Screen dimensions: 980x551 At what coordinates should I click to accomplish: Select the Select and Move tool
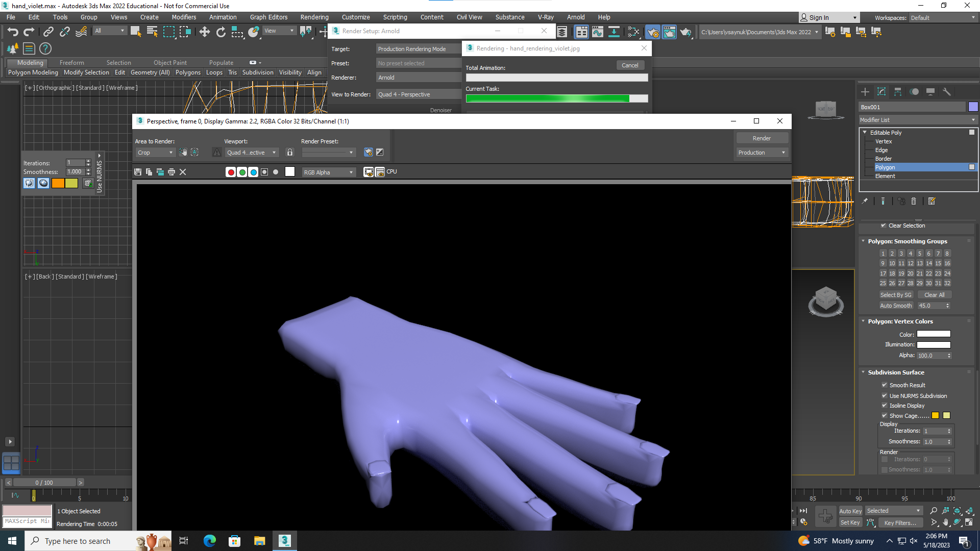coord(204,32)
